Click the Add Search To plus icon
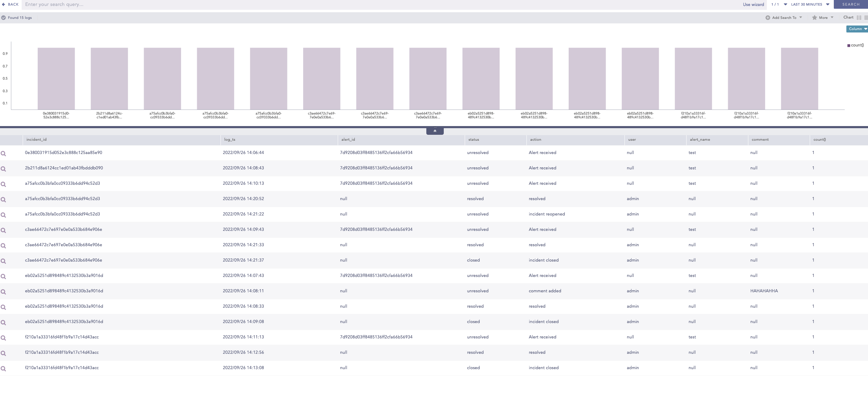868x410 pixels. pos(768,18)
